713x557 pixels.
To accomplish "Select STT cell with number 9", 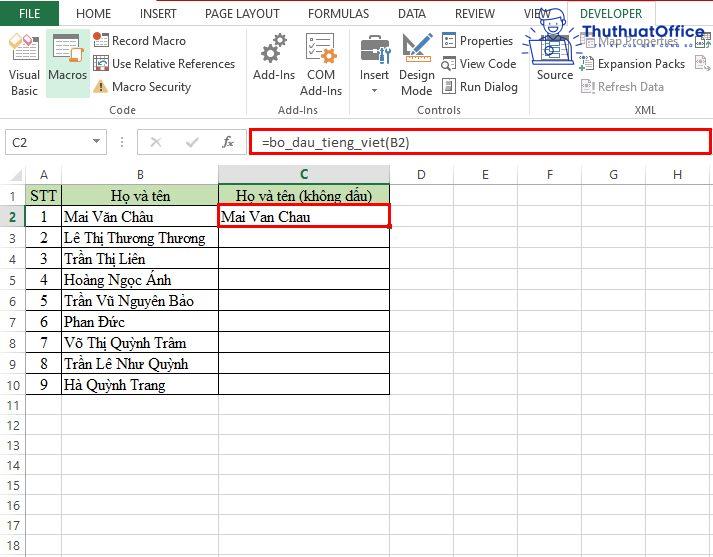I will 44,384.
